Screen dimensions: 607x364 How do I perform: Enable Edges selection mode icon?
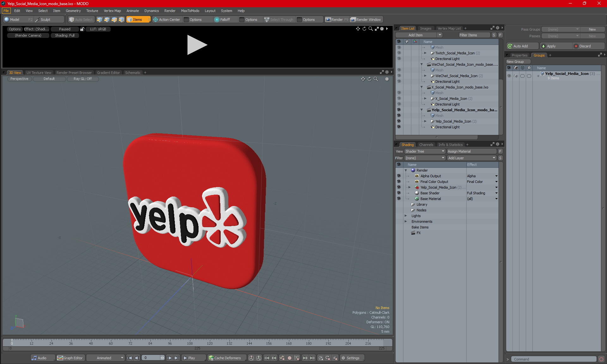point(107,20)
